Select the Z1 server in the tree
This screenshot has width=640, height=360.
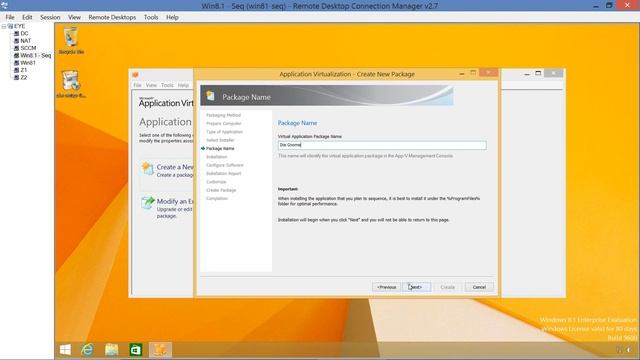(24, 70)
